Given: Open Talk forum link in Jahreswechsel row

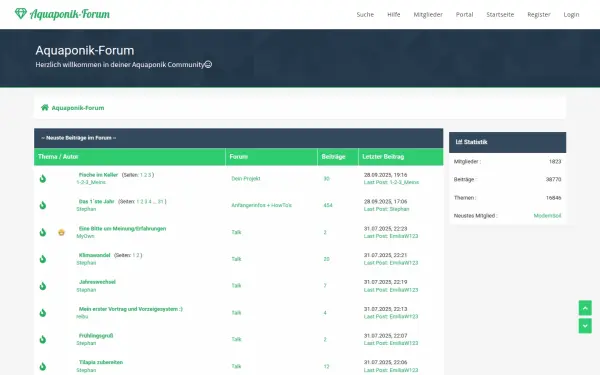Looking at the screenshot, I should point(236,286).
